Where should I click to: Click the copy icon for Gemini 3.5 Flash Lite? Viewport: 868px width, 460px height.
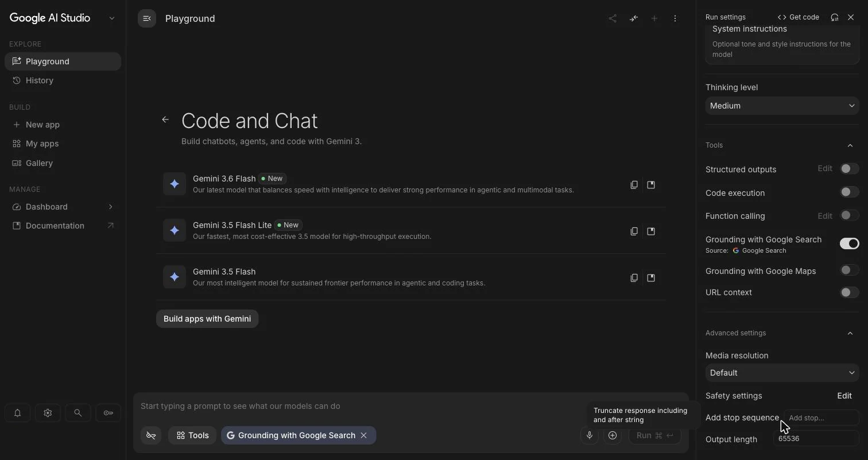[634, 231]
